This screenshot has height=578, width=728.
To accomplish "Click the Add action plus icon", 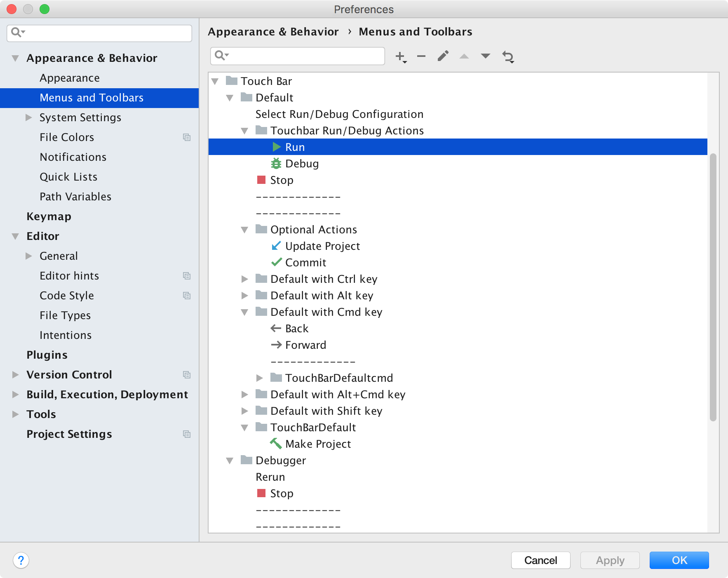I will (401, 56).
